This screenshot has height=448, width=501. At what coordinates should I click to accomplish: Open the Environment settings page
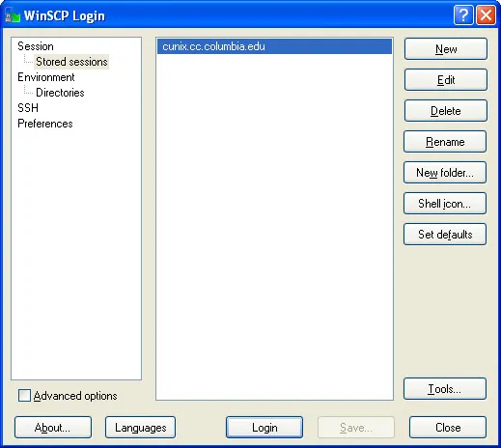(x=46, y=77)
